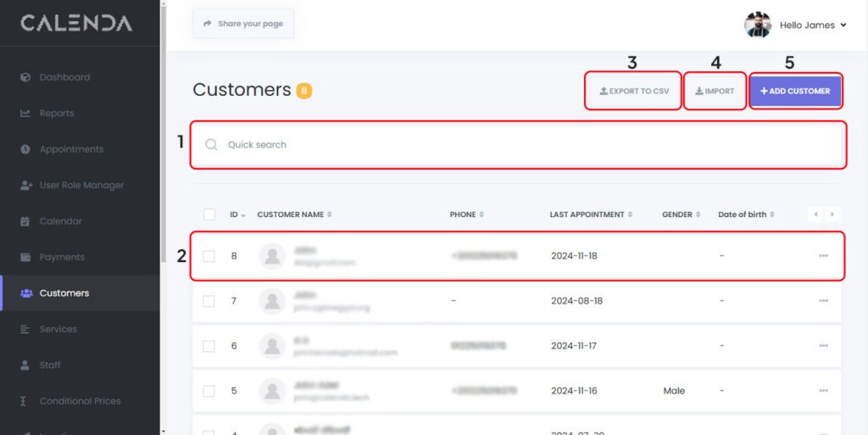The width and height of the screenshot is (868, 435).
Task: Open more options for customer ID 5
Action: (x=824, y=391)
